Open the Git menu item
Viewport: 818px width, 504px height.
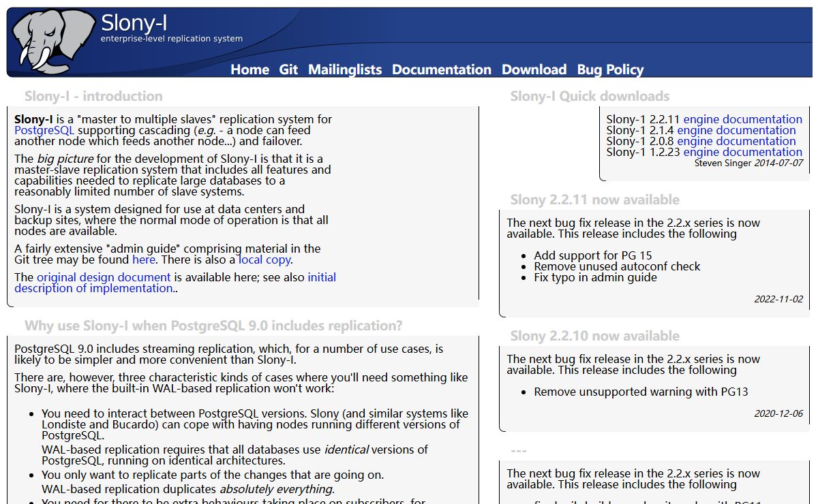(x=288, y=69)
